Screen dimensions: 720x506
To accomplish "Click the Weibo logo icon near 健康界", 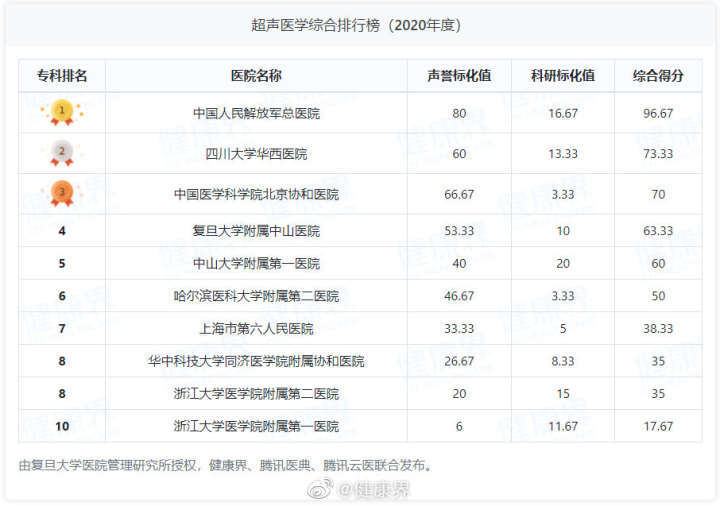I will click(320, 489).
